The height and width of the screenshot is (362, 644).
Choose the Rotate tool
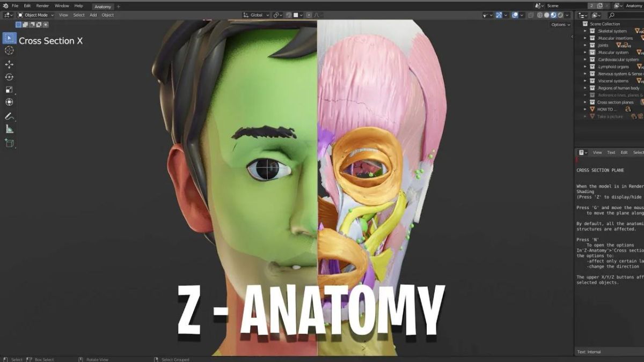(9, 77)
